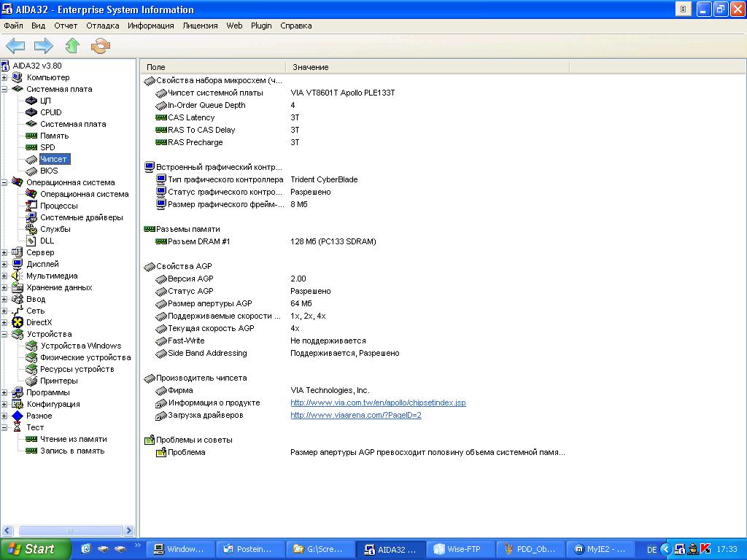Click the Start button

[35, 550]
